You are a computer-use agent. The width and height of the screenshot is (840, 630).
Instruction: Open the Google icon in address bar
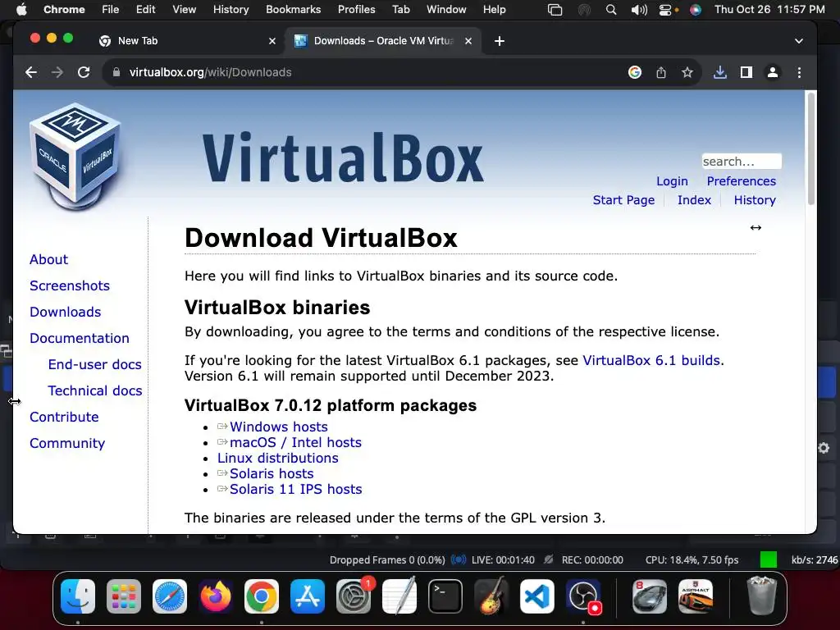click(x=635, y=72)
